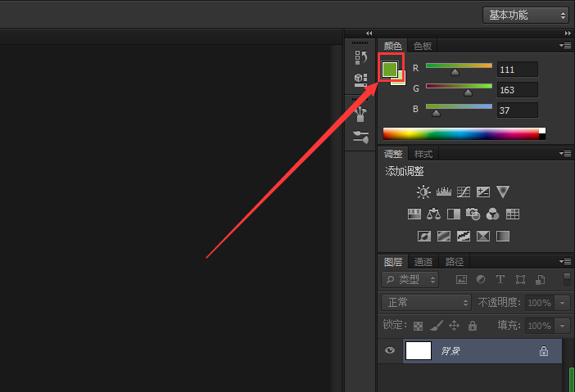Open the 图层 panel flyout menu
Image resolution: width=575 pixels, height=392 pixels.
[565, 261]
